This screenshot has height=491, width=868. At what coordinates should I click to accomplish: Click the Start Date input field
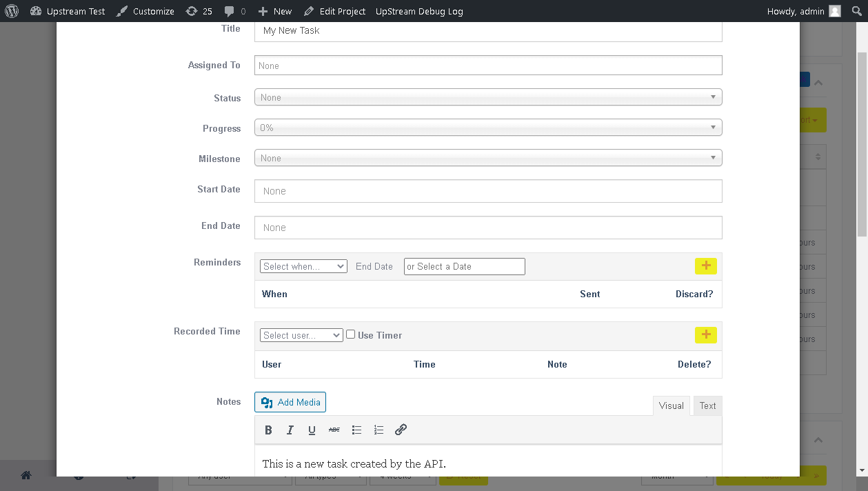tap(487, 191)
